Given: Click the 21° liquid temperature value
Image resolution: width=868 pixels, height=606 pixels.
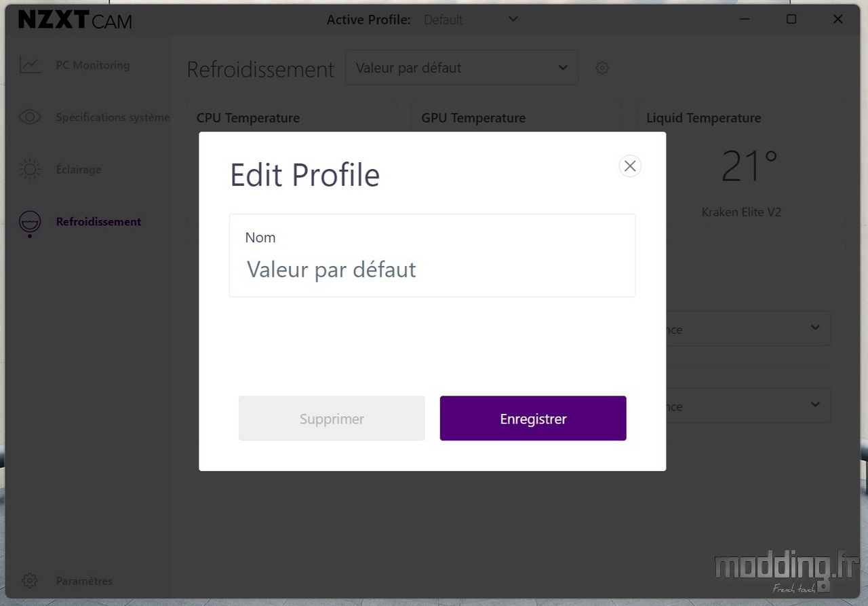Looking at the screenshot, I should click(749, 166).
